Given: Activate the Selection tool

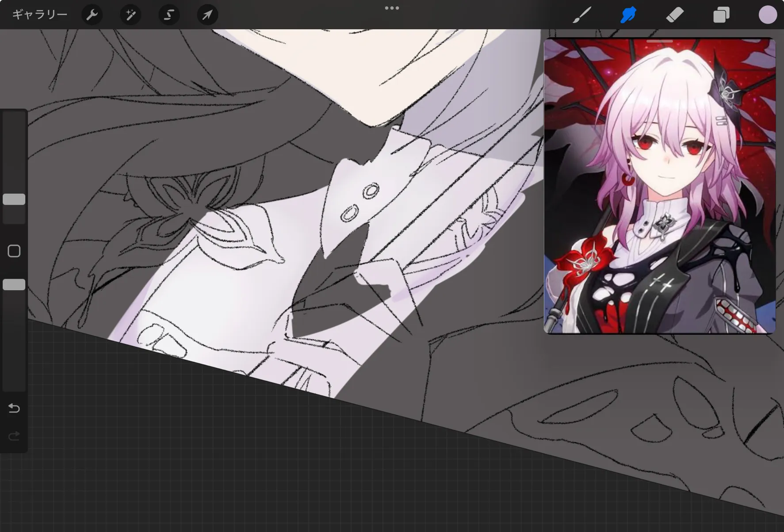Looking at the screenshot, I should [x=169, y=15].
